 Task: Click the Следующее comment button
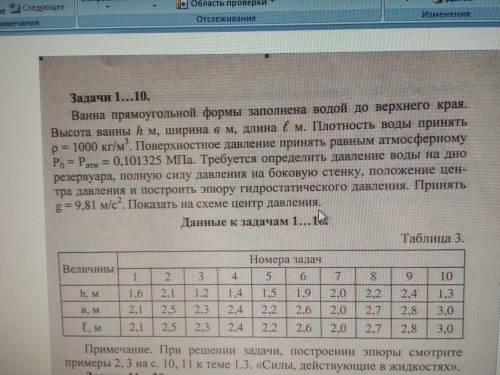[x=36, y=7]
